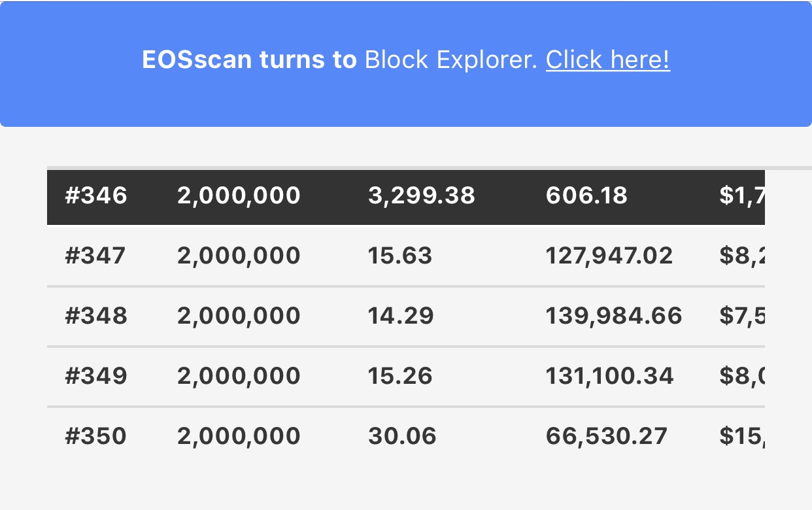This screenshot has width=812, height=510.
Task: Select the 131,100.34 cell
Action: pos(609,376)
